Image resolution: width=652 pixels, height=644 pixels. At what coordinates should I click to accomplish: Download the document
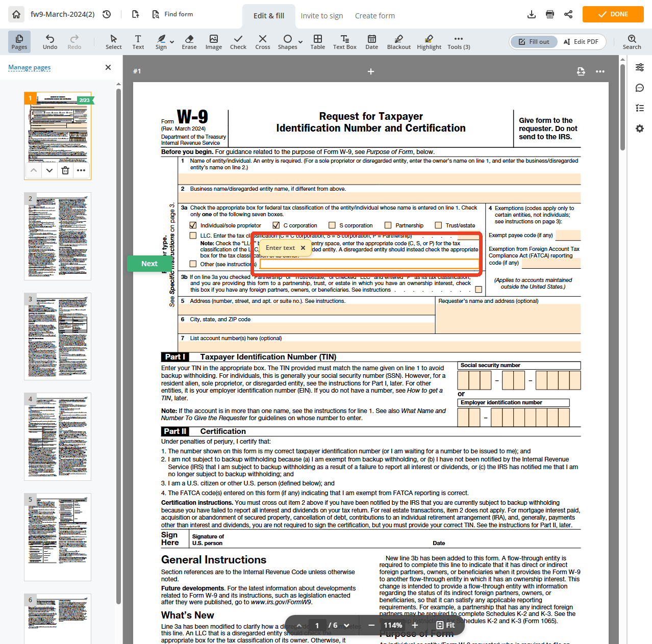[x=532, y=14]
